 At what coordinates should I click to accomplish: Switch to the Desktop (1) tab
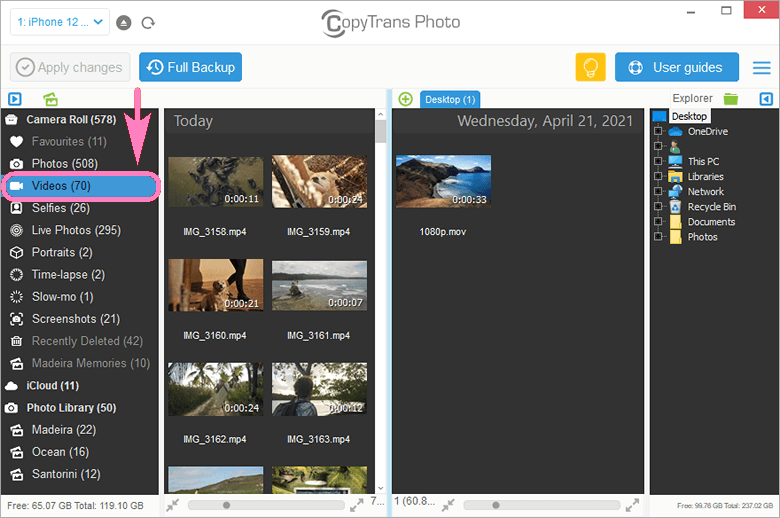[450, 100]
